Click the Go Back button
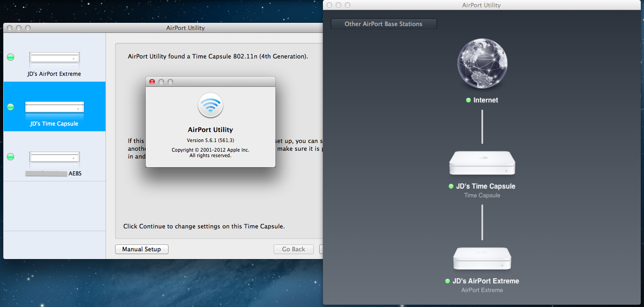This screenshot has width=644, height=307. point(293,249)
